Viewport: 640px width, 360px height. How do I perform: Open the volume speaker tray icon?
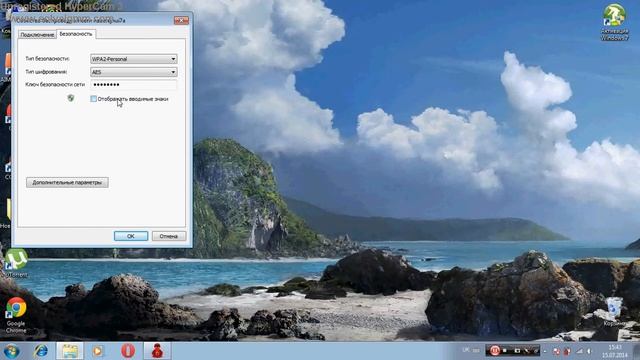point(589,351)
